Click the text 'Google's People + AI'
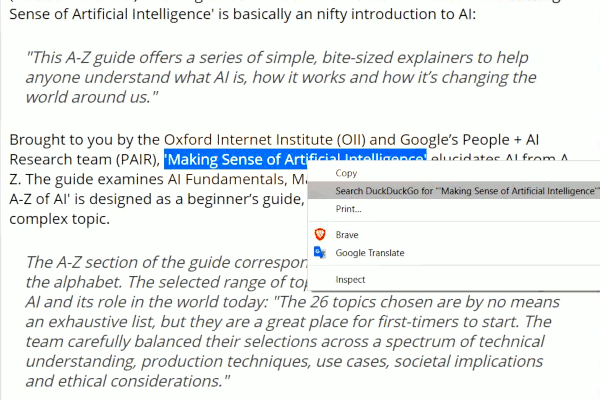 tap(470, 140)
